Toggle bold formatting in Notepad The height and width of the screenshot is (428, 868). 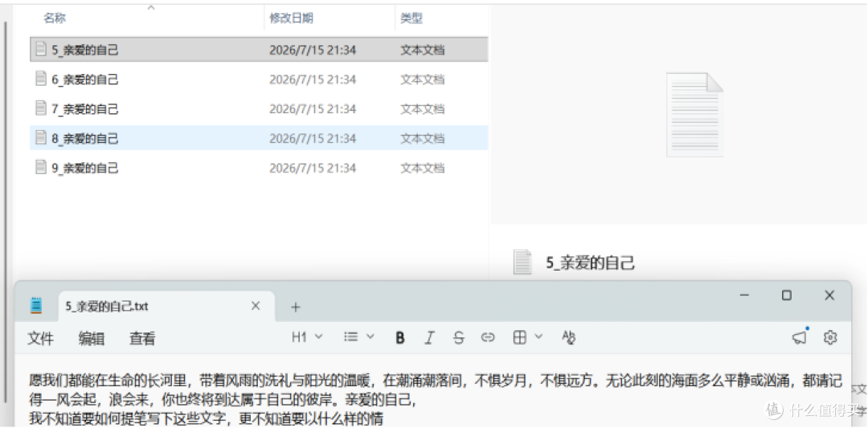pyautogui.click(x=399, y=337)
